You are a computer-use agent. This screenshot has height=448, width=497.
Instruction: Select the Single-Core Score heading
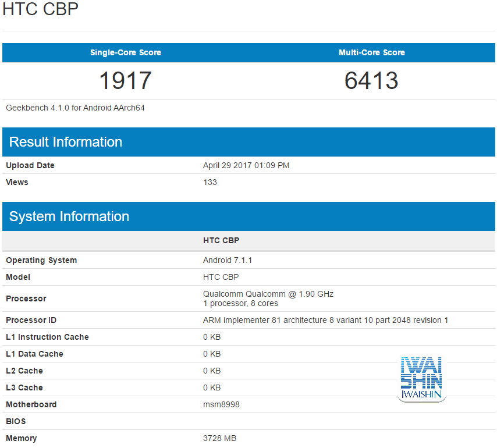126,52
